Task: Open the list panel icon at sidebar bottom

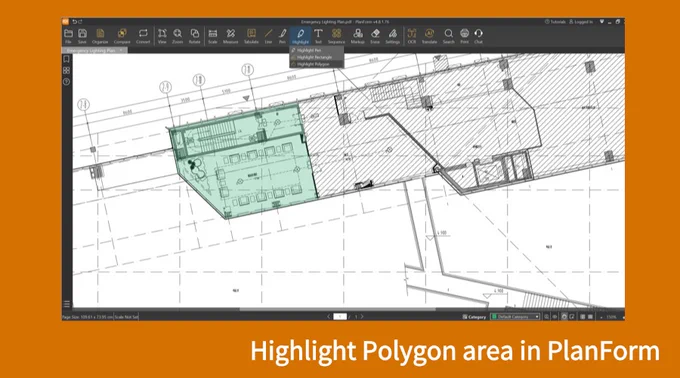Action: 66,304
